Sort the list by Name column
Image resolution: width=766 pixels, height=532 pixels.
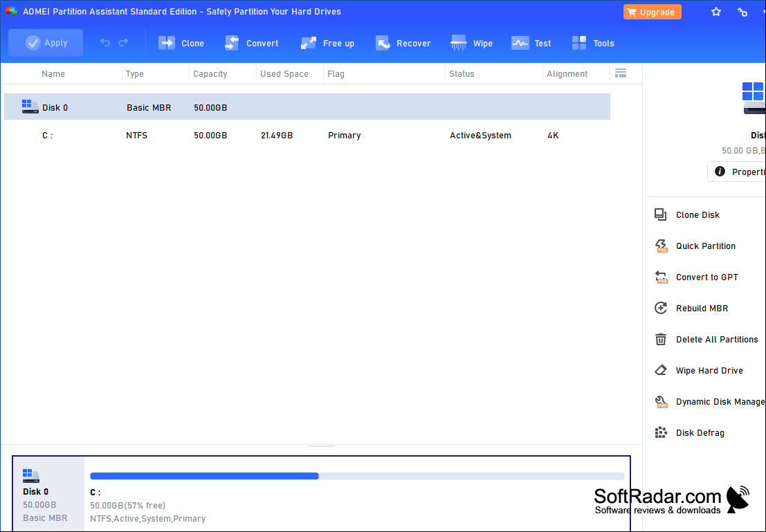[53, 74]
